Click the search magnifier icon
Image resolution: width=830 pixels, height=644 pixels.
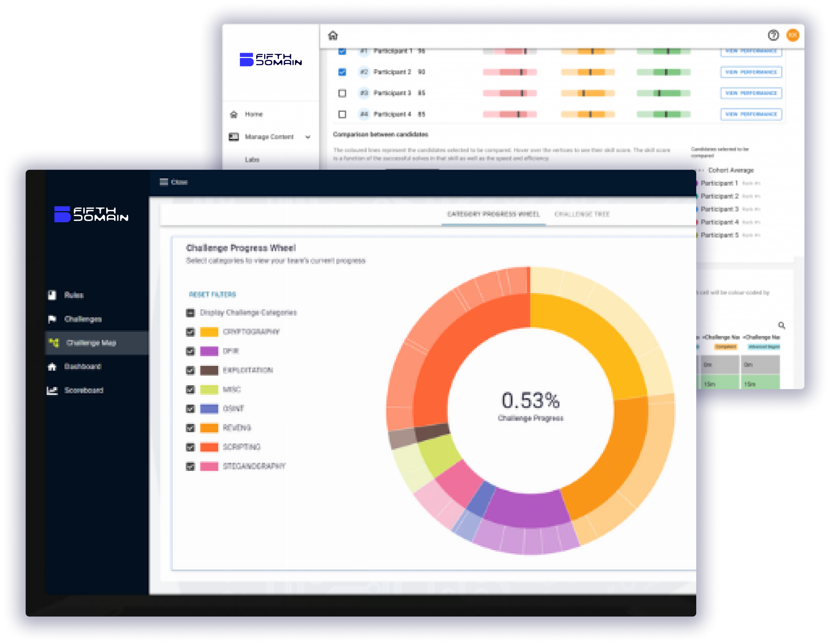point(781,325)
